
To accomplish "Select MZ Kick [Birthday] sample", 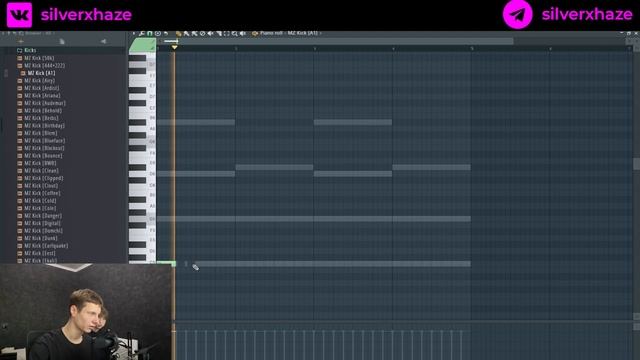I will click(x=41, y=125).
